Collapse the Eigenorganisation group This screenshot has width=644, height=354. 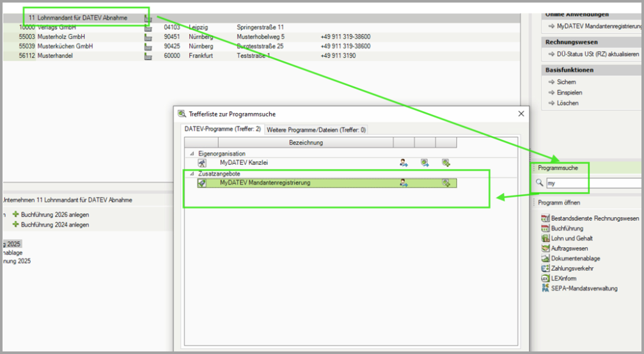[192, 154]
